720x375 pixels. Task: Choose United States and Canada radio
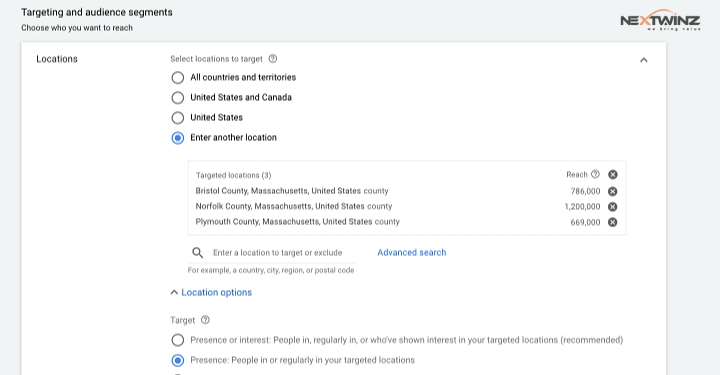pos(178,98)
